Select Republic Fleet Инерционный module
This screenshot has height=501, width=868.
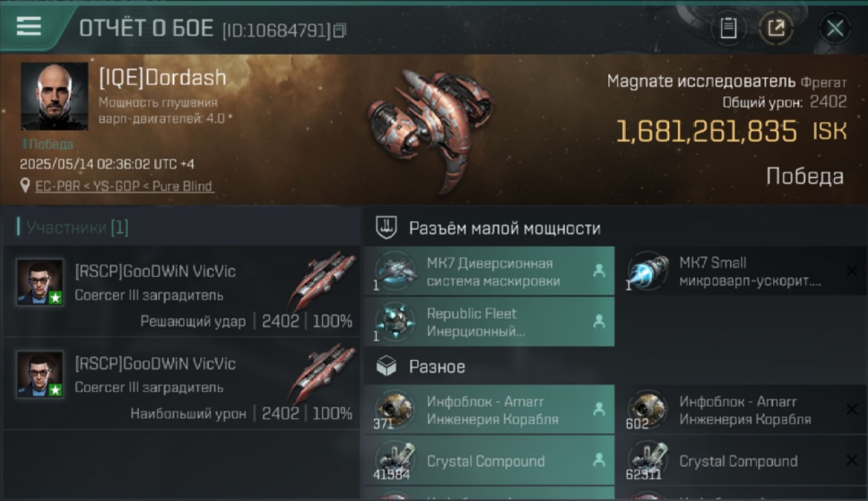[x=489, y=322]
